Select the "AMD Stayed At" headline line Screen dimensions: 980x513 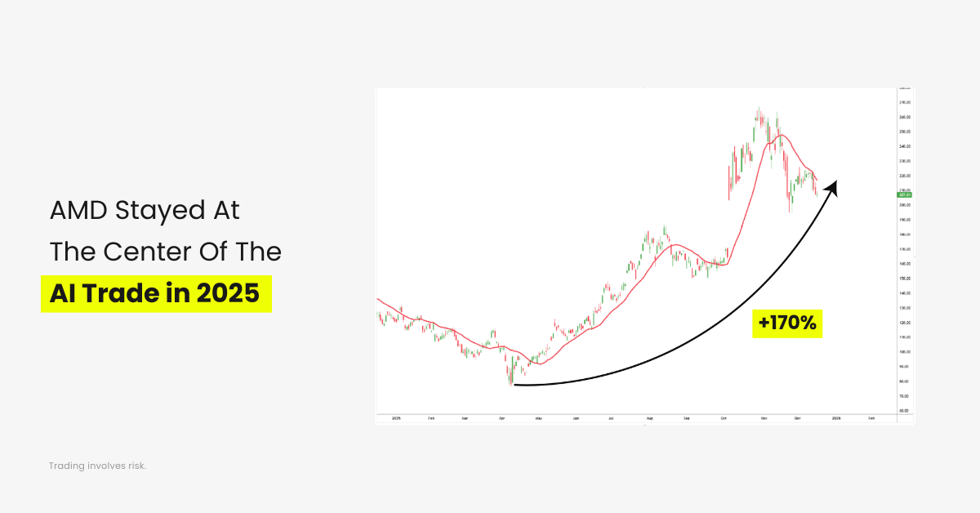tap(145, 210)
